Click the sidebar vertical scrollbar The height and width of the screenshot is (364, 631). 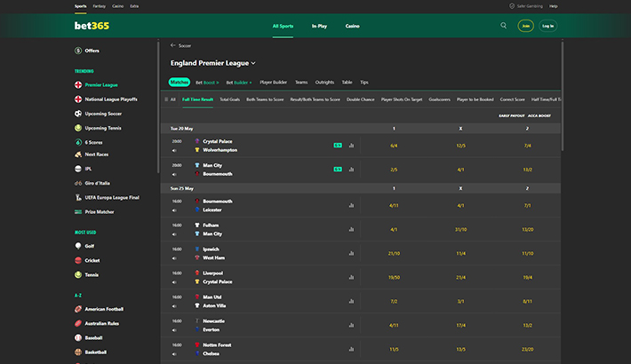[158, 107]
